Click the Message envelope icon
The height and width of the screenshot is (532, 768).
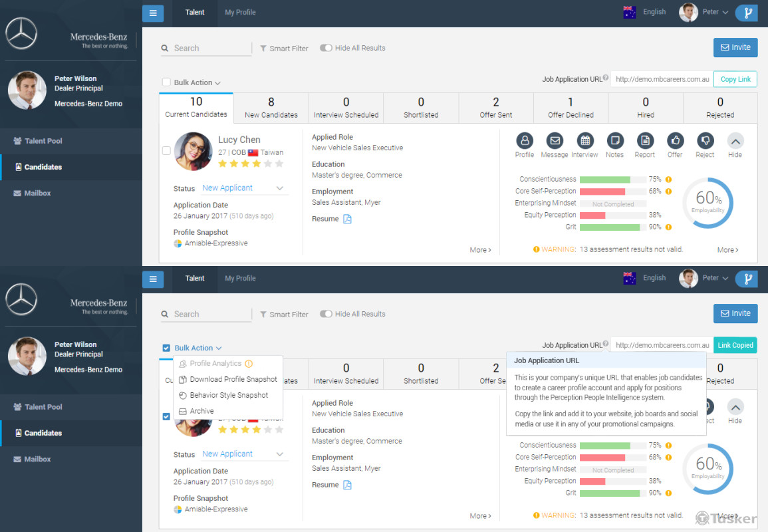[555, 141]
